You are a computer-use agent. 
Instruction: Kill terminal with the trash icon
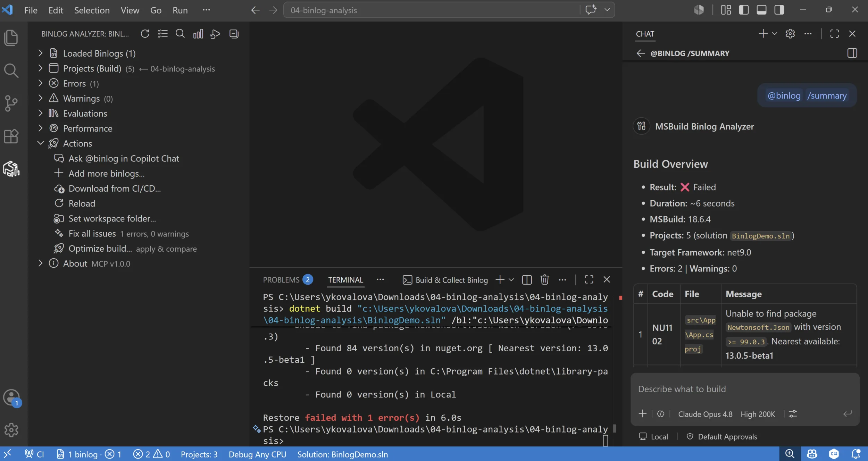pyautogui.click(x=544, y=280)
